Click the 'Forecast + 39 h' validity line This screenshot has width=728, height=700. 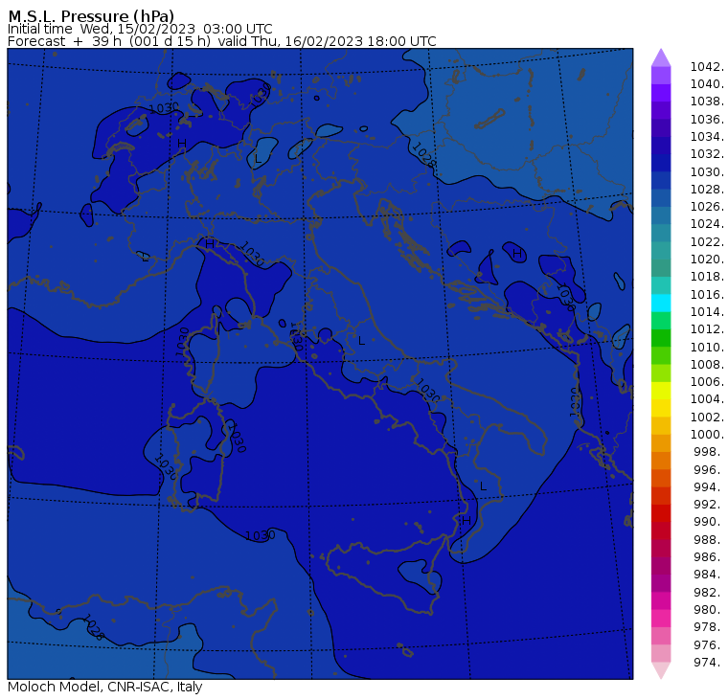point(222,41)
